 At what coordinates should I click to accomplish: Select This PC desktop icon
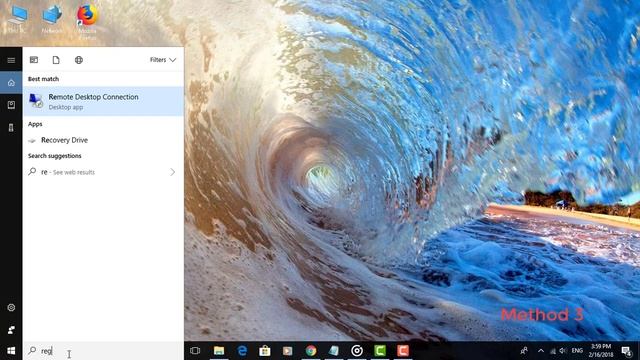click(x=17, y=19)
